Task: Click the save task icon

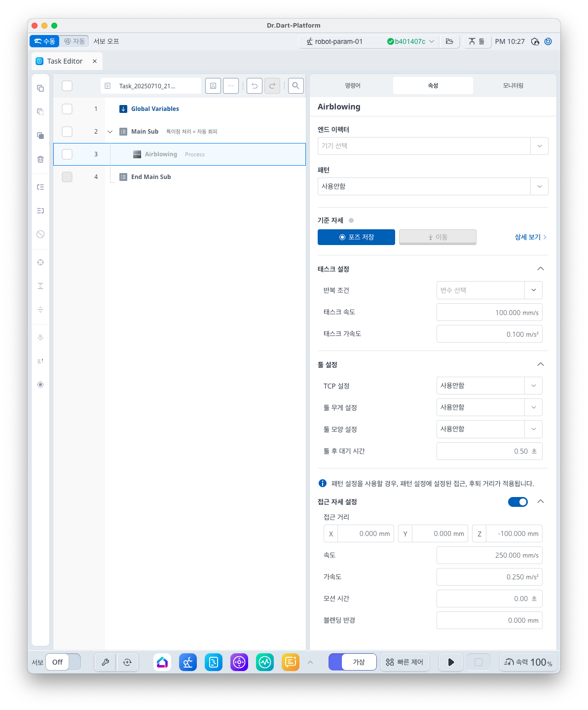Action: coord(213,86)
